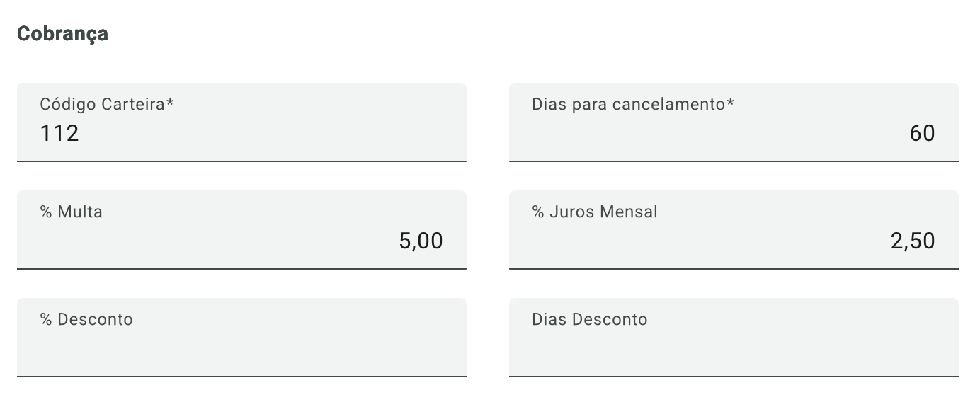Screen dimensions: 980x419
Task: Click the Dias Desconto label text
Action: [589, 319]
